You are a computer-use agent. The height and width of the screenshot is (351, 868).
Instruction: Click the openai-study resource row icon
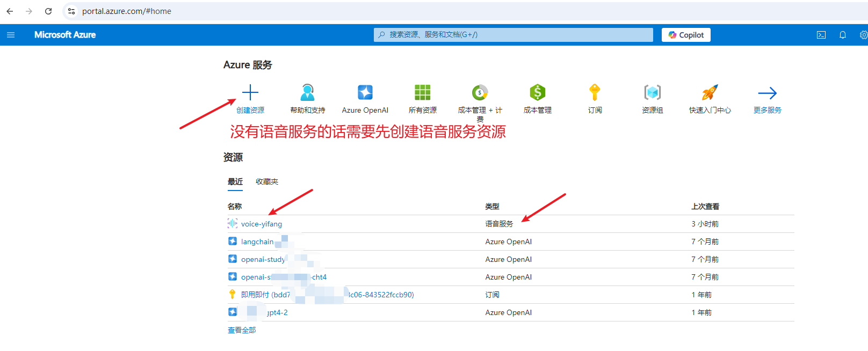pos(233,259)
